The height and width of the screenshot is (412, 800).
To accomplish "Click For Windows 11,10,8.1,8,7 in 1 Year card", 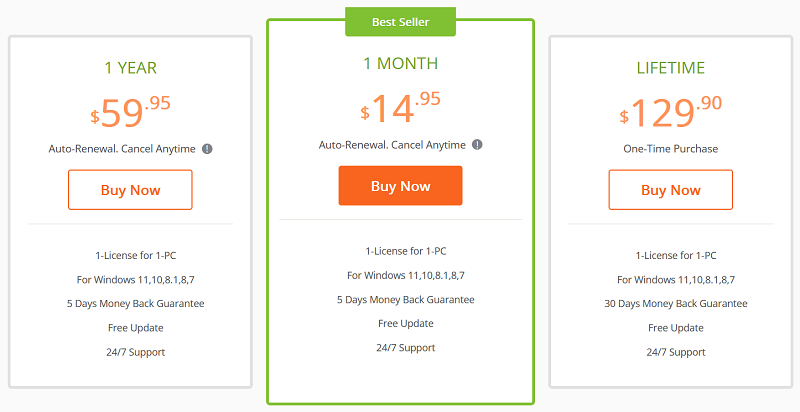I will pos(136,279).
